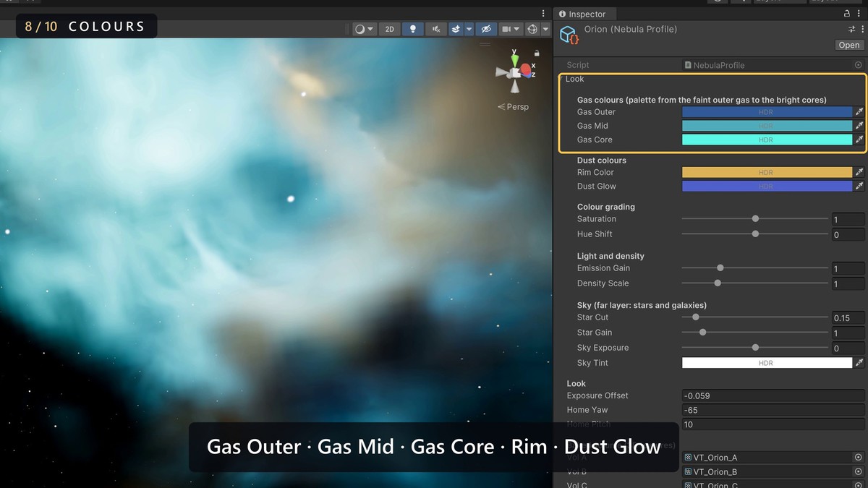Open the Rim Color swatch
The height and width of the screenshot is (488, 868).
[767, 172]
